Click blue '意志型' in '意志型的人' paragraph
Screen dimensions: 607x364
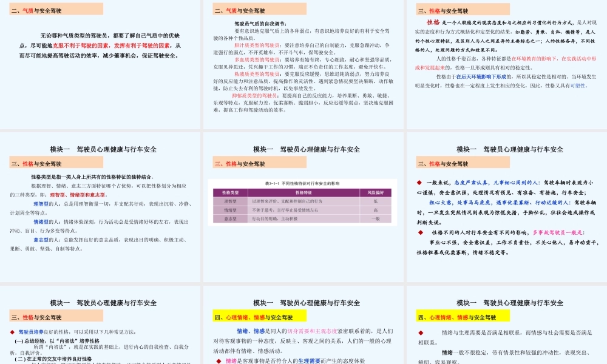coord(41,240)
